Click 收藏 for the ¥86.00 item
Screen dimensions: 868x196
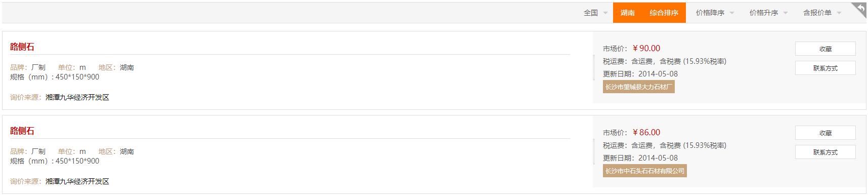point(826,133)
